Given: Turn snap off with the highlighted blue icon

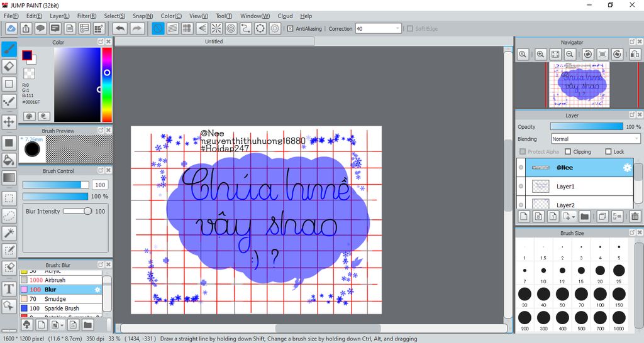Looking at the screenshot, I should pos(158,28).
